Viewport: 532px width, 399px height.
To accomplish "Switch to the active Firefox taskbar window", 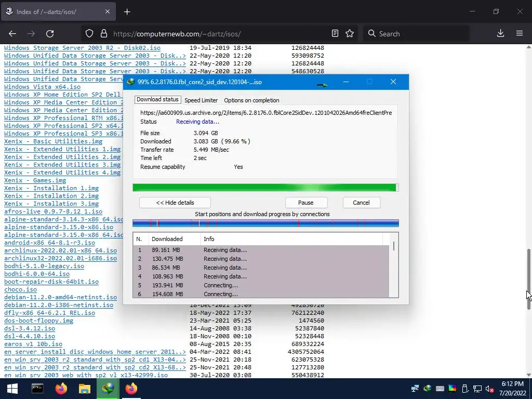I will pyautogui.click(x=131, y=389).
